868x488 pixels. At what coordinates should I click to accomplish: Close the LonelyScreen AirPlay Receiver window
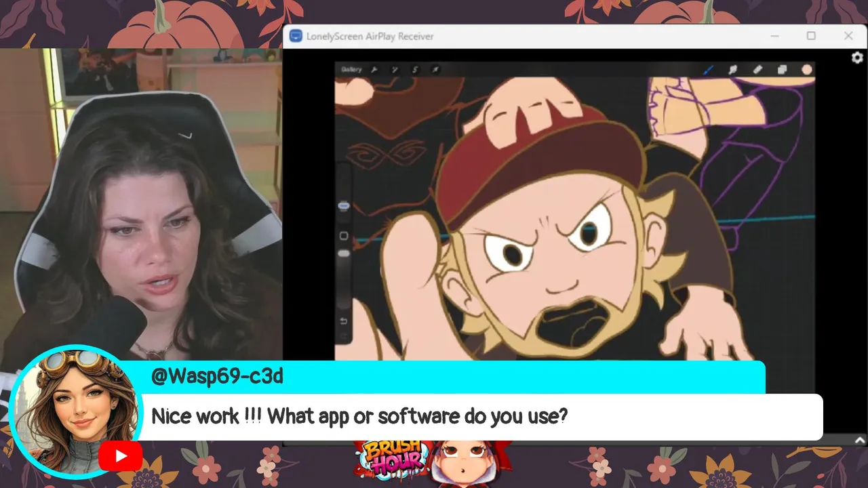pyautogui.click(x=848, y=36)
